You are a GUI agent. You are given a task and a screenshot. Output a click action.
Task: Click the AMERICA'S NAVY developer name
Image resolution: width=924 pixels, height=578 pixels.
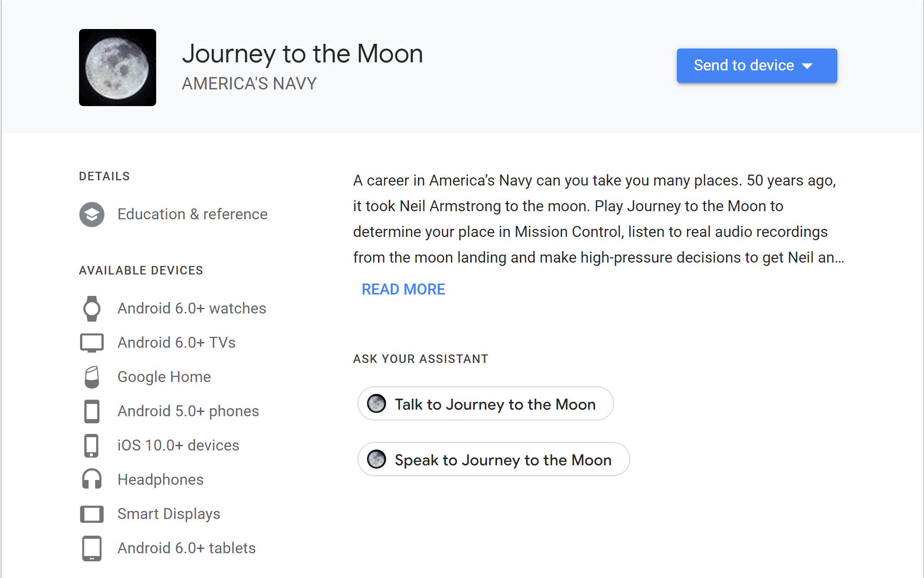(x=249, y=84)
